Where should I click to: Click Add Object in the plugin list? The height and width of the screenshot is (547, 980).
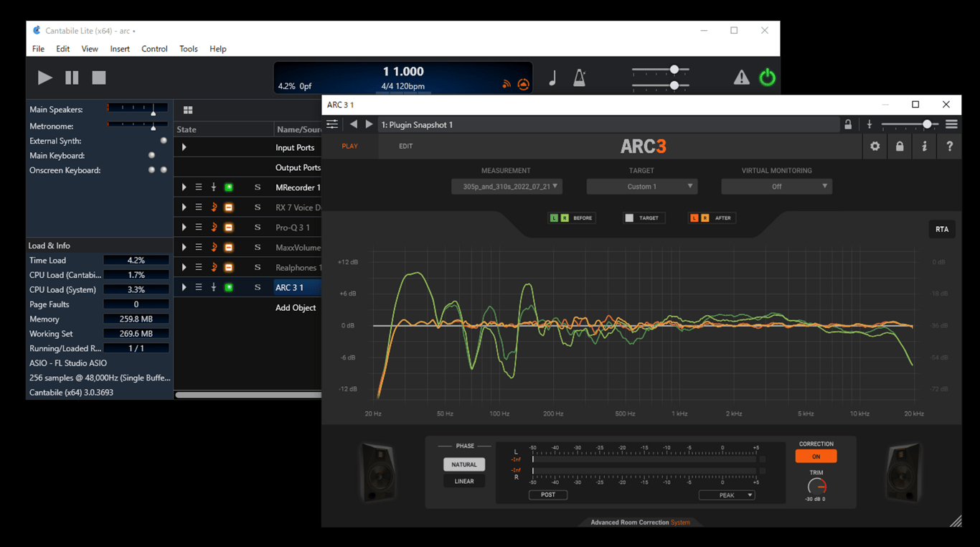[x=296, y=308]
